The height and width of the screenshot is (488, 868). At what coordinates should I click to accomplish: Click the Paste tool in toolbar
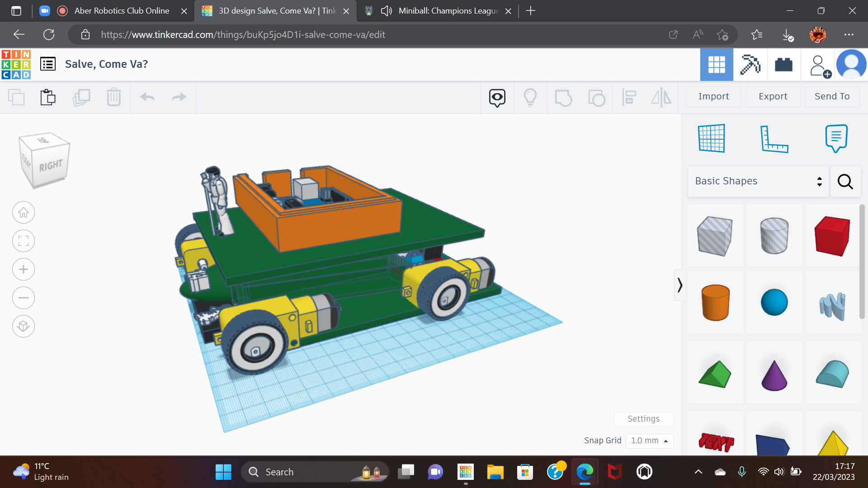coord(48,97)
